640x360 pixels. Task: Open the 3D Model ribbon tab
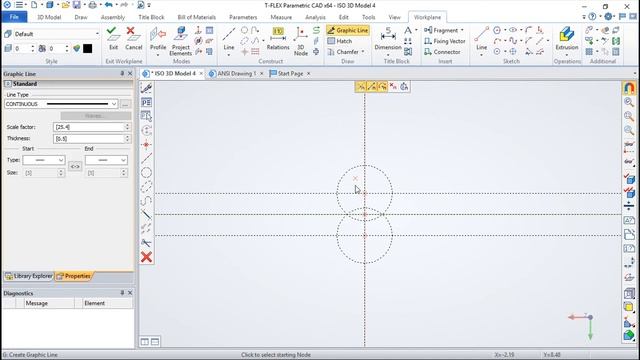(49, 17)
